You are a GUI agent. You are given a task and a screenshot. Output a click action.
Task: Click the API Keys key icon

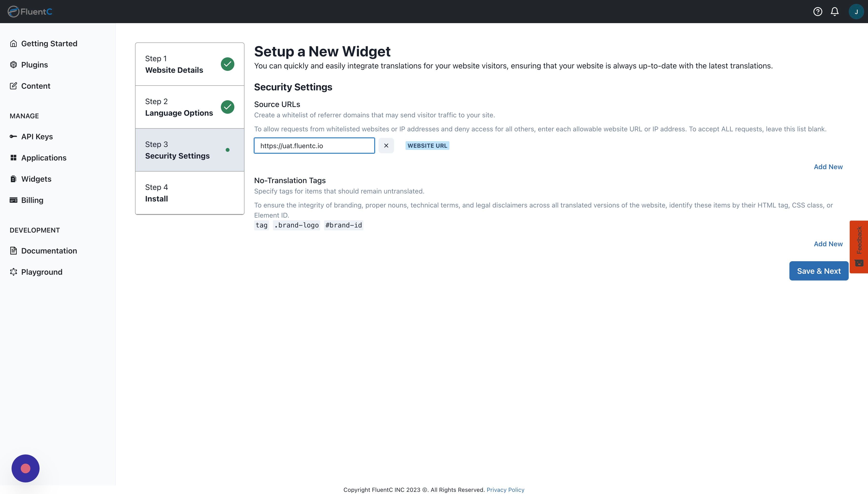[x=13, y=136]
